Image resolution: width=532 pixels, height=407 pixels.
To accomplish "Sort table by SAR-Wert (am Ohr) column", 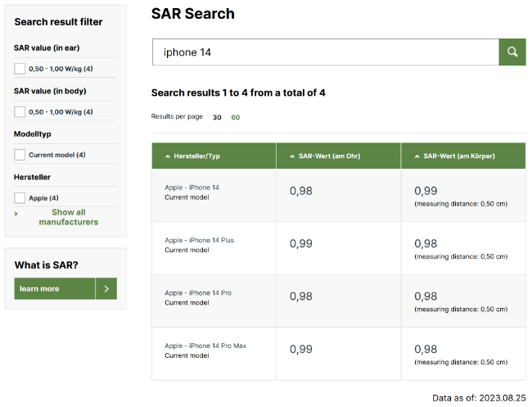I will tap(330, 156).
